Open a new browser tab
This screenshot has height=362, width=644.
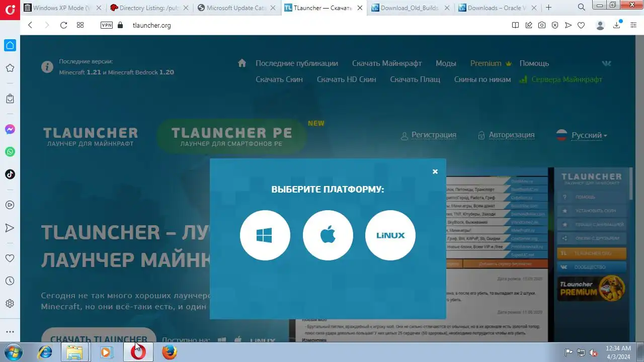(549, 8)
